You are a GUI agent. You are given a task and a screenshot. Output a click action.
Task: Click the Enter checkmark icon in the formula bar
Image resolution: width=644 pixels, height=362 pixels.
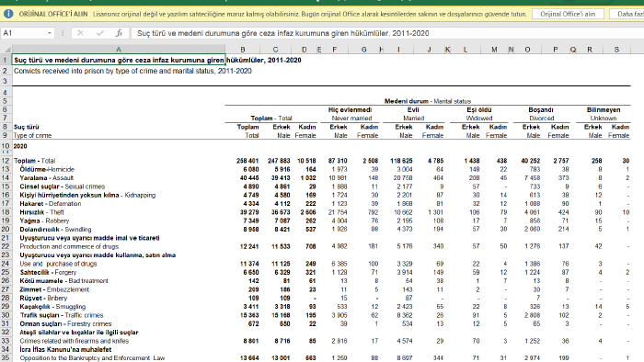click(99, 33)
